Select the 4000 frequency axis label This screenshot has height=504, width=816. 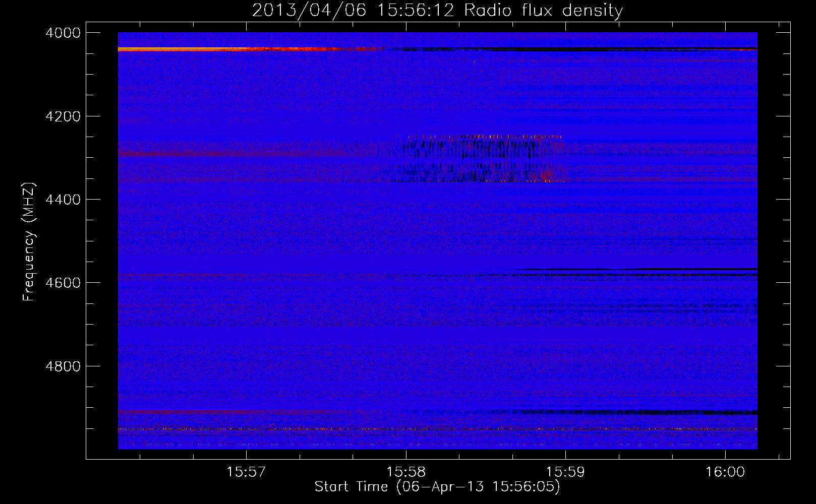(63, 33)
